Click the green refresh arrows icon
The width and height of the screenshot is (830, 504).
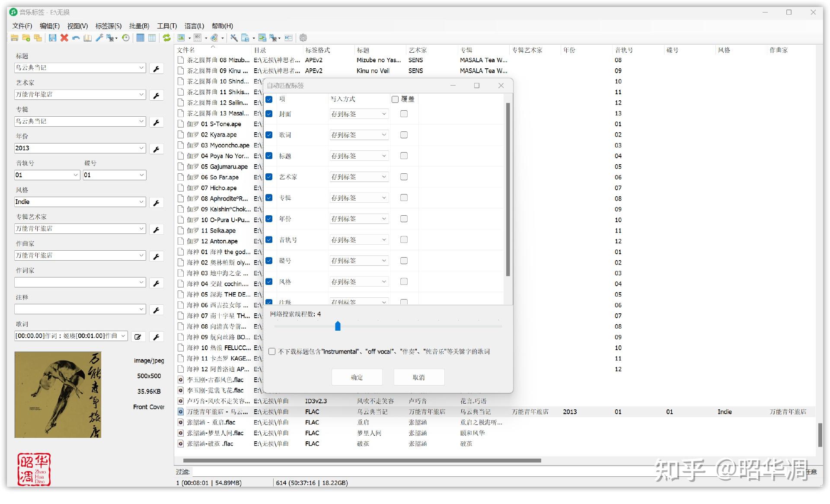coord(166,38)
